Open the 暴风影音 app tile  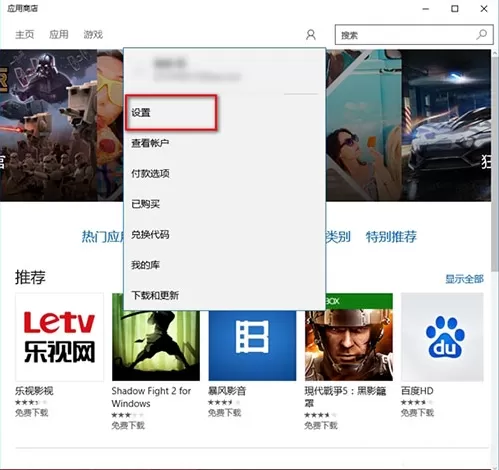(x=252, y=345)
